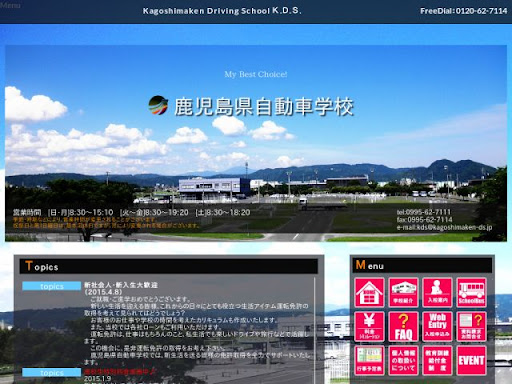The image size is (512, 384).
Task: Open the education training benefit tile
Action: (x=437, y=361)
